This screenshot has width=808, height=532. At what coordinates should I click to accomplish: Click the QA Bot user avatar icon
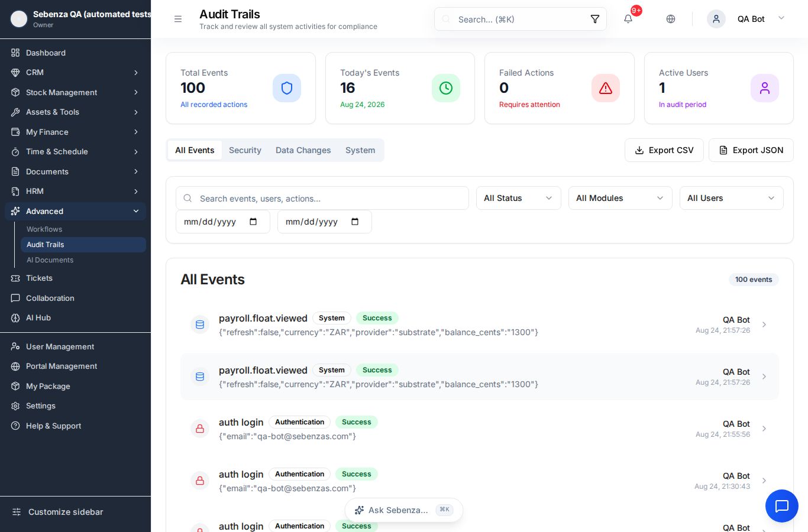[x=716, y=19]
